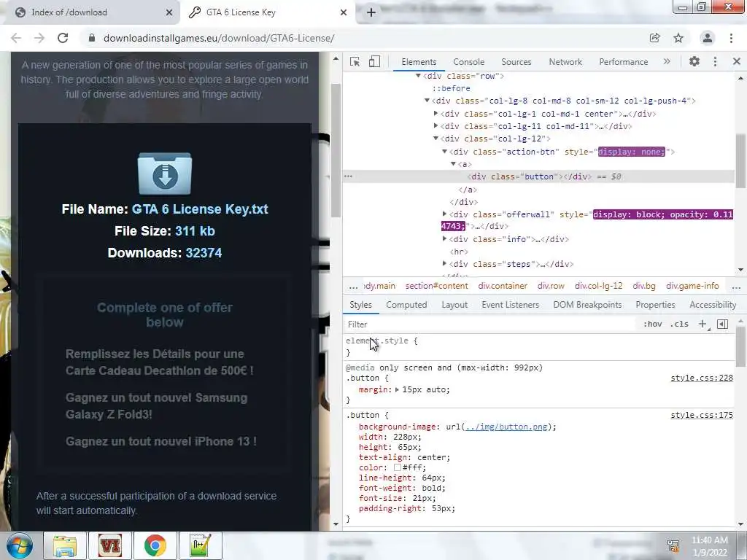The width and height of the screenshot is (747, 560).
Task: Open the Event Listeners tab
Action: click(510, 305)
